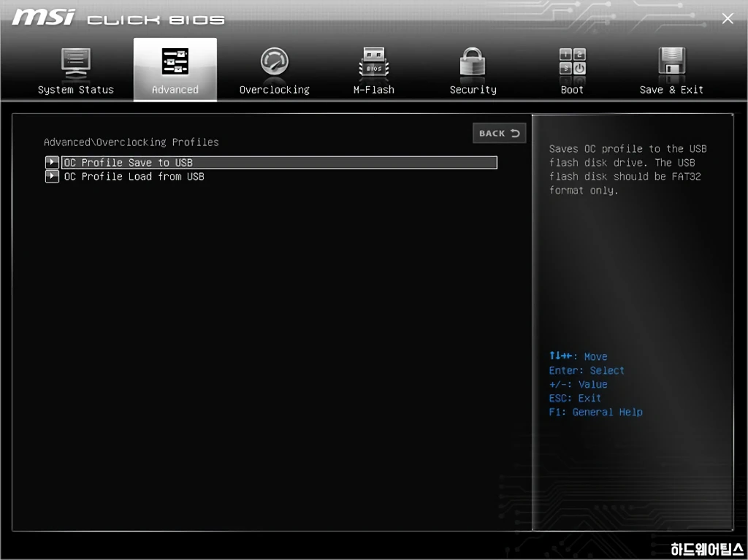
Task: Click the F1: General Help hint
Action: (595, 412)
